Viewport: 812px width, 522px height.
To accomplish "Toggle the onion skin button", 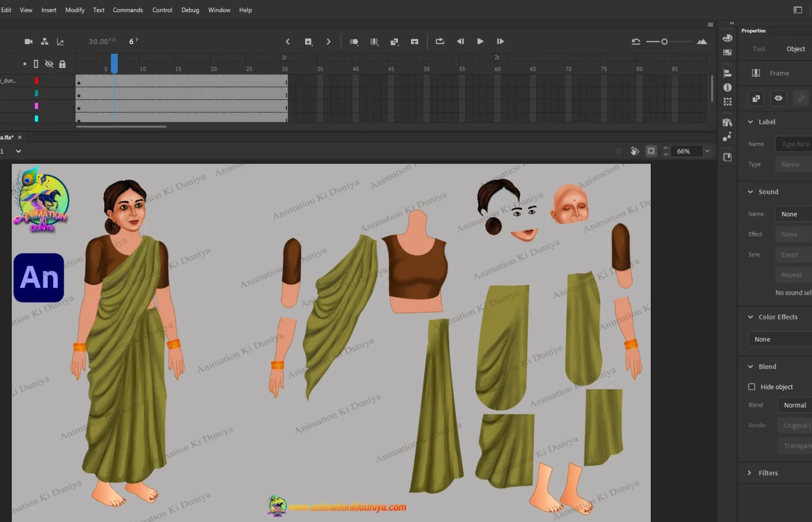I will (x=354, y=42).
